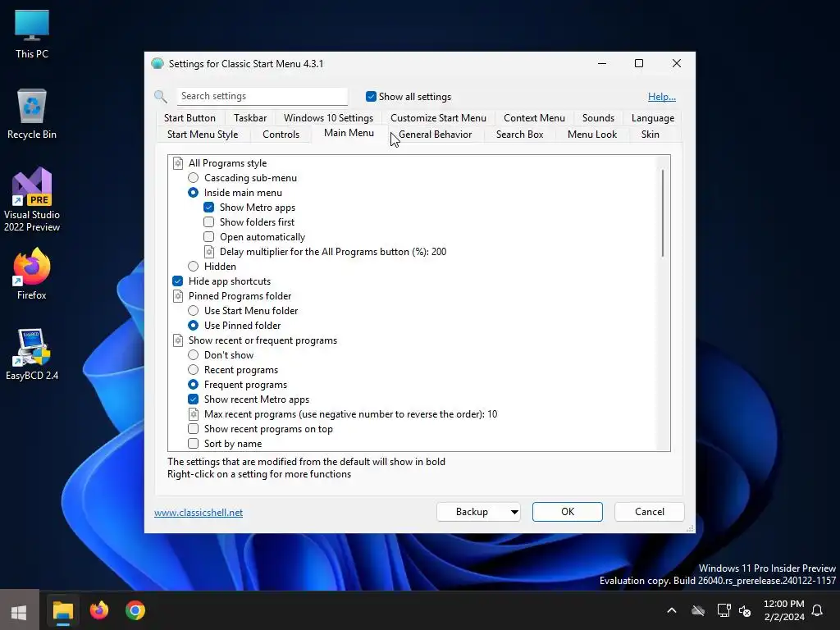
Task: Click the Classic Start Menu shell title icon
Action: point(157,64)
